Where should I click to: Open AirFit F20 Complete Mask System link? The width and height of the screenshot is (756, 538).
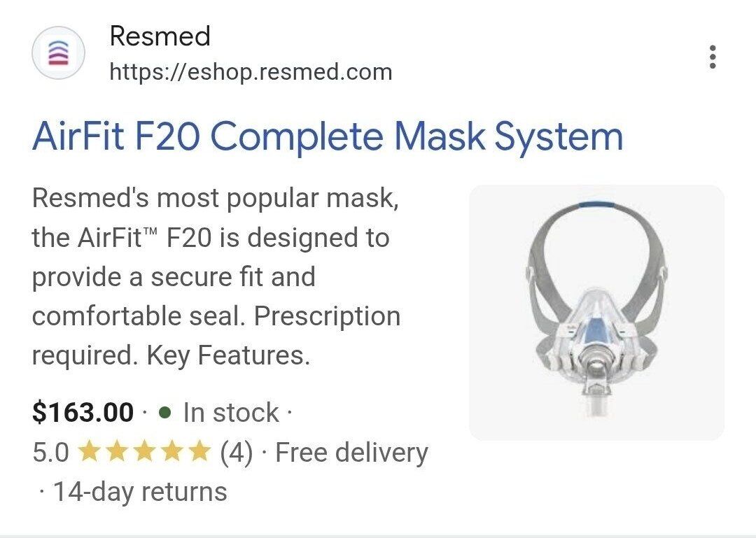[x=328, y=136]
